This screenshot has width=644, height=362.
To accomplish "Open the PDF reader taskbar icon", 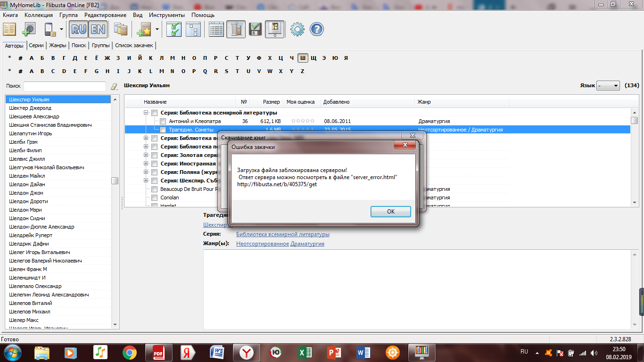I will coord(158,352).
